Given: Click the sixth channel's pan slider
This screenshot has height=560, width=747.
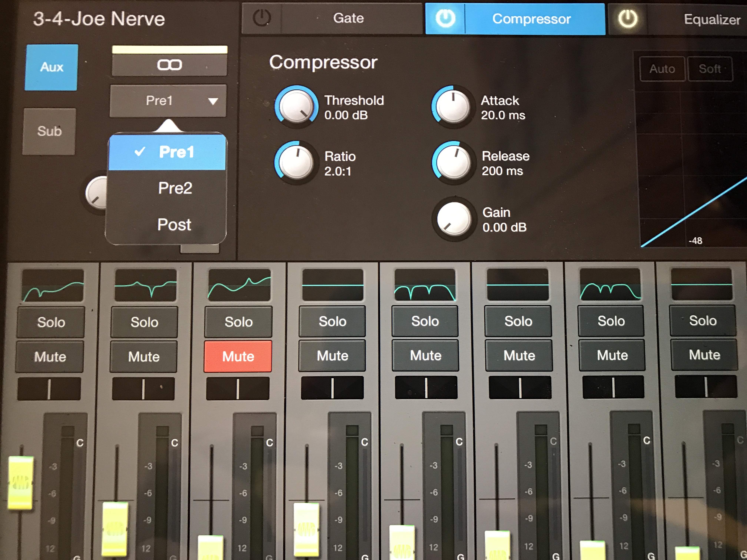Looking at the screenshot, I should [520, 388].
